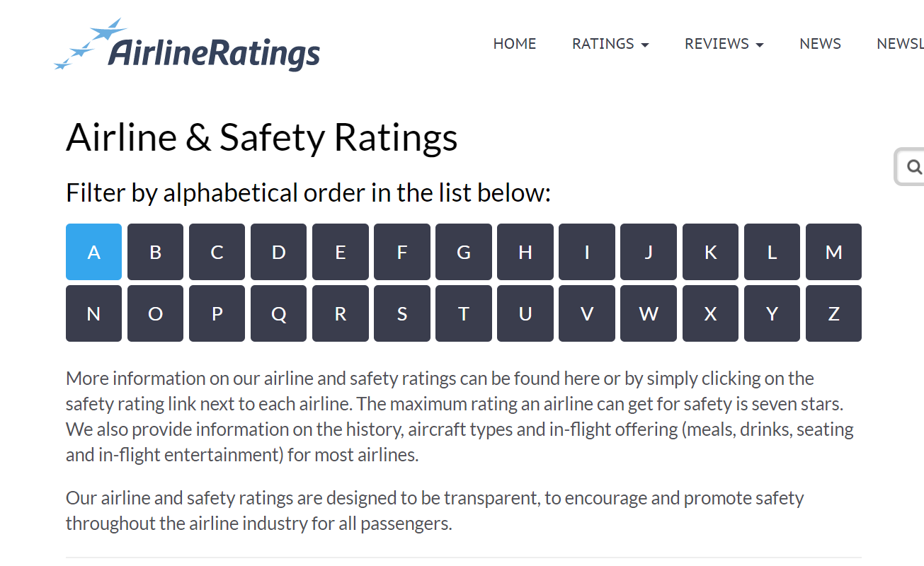924x566 pixels.
Task: Select the letter E filter
Action: coord(340,251)
